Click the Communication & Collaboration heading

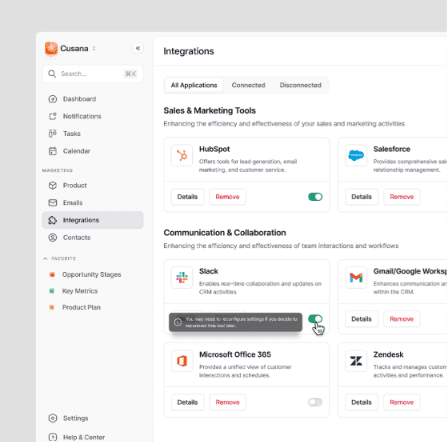coord(225,233)
